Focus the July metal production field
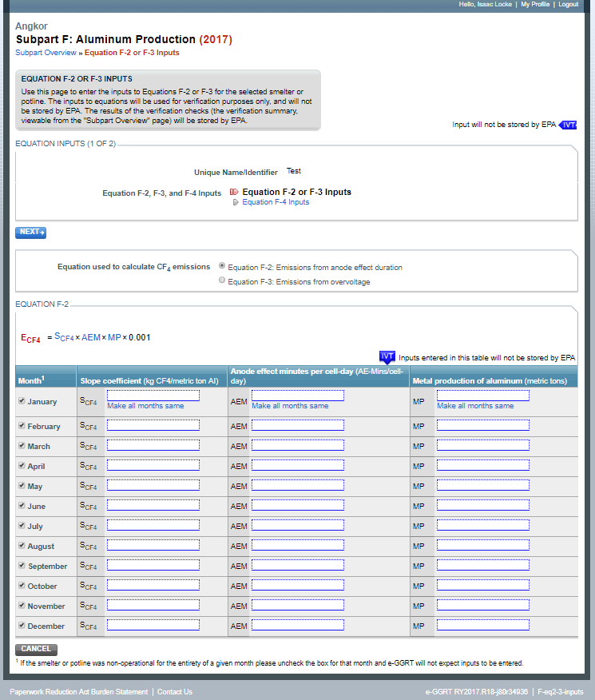This screenshot has width=595, height=700. pos(483,526)
